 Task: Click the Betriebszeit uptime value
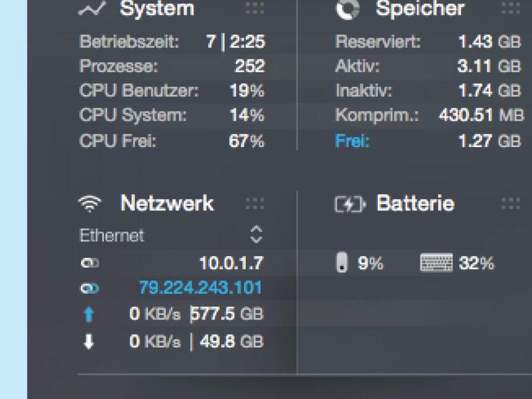click(x=235, y=42)
